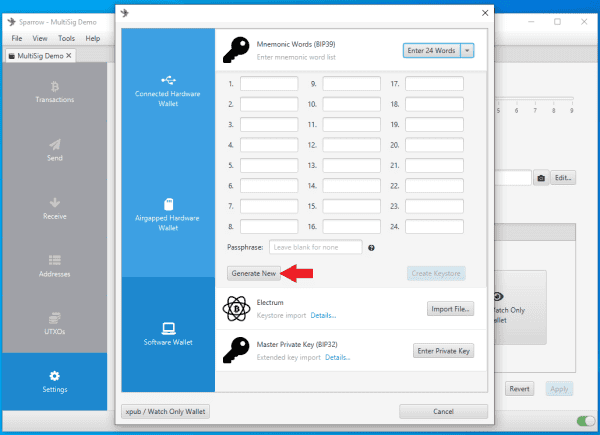Click mnemonic word field 14
The width and height of the screenshot is (600, 435).
(352, 186)
